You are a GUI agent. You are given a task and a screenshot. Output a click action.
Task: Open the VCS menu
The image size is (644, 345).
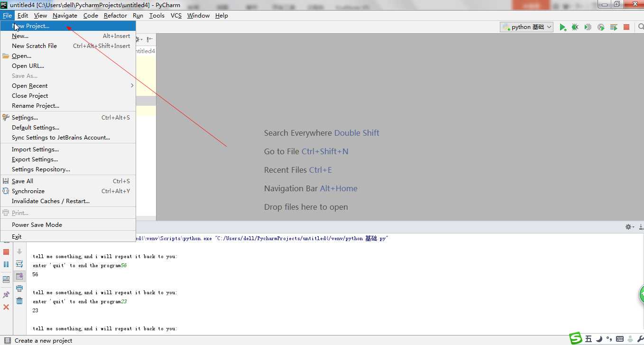[176, 16]
